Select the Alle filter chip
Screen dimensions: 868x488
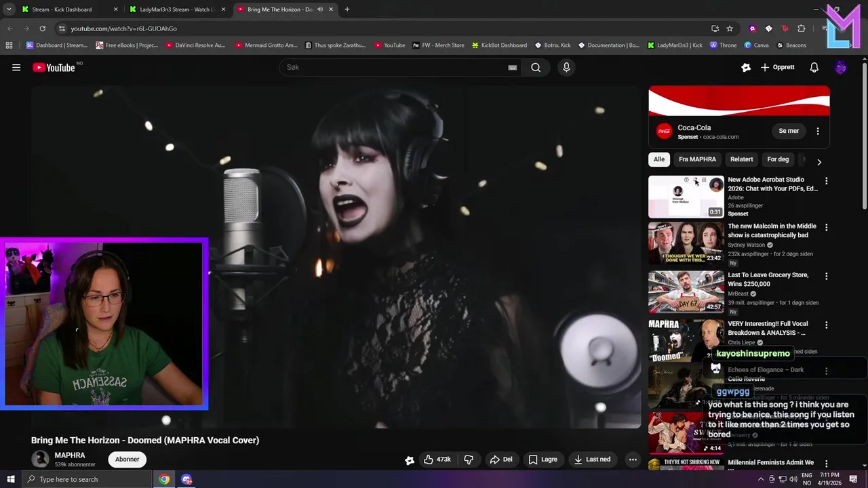click(x=659, y=159)
